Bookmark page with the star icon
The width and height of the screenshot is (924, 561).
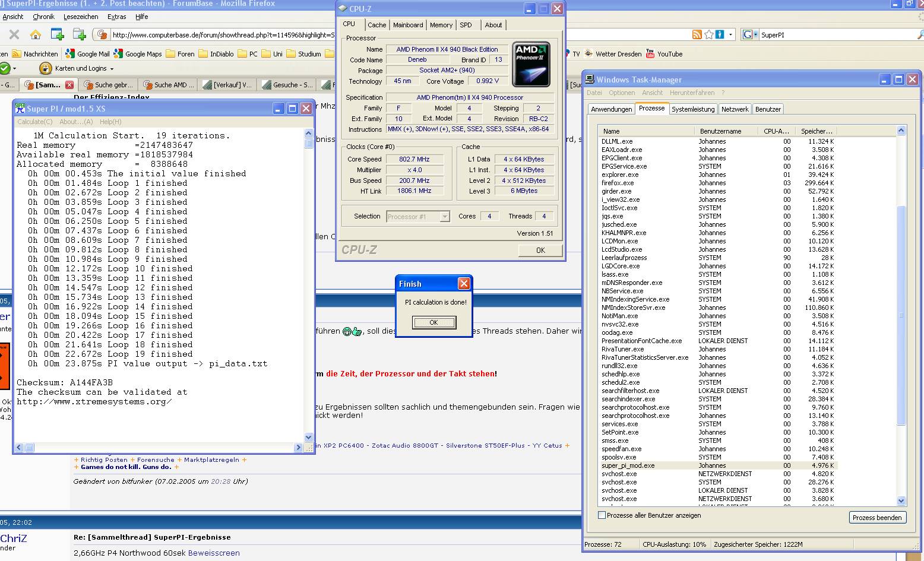pos(708,34)
